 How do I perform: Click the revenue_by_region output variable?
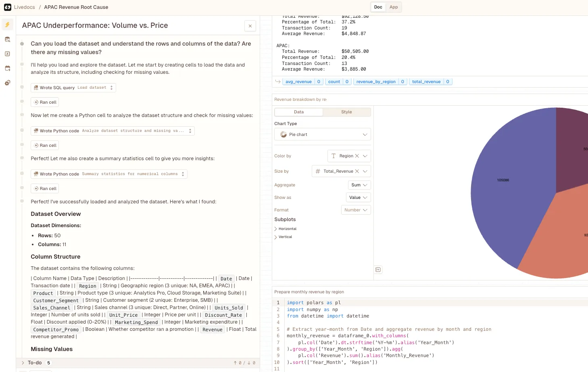(x=376, y=82)
